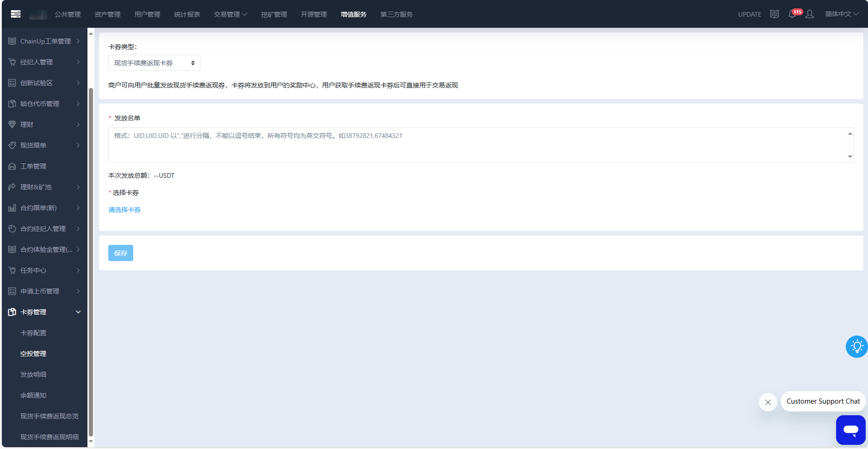Expand the 理财&矿池 chevron
The image size is (868, 449).
tap(78, 187)
